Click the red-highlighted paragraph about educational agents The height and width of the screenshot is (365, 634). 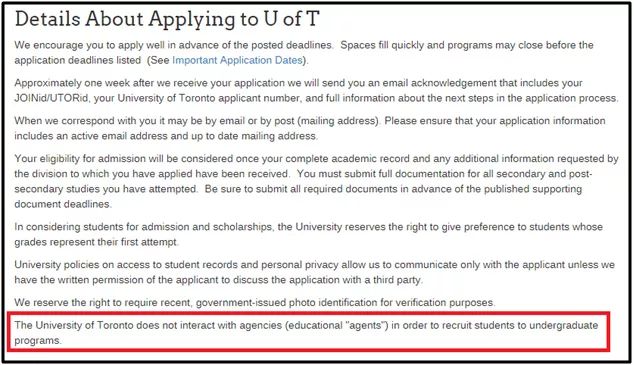(306, 333)
